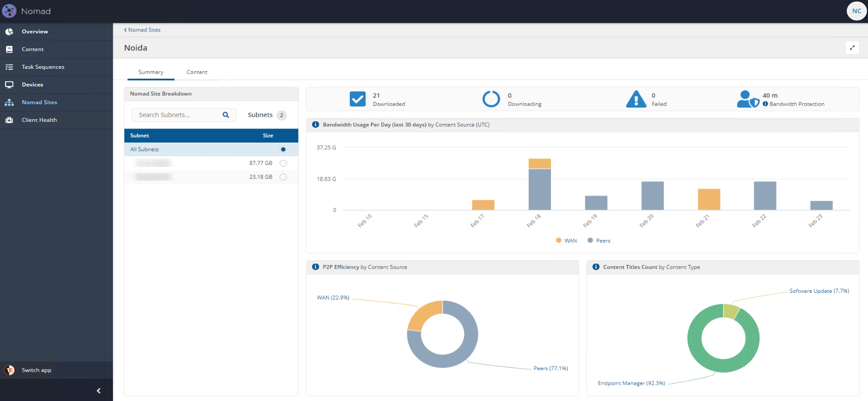Screen dimensions: 868x401
Task: Toggle the Peers legend item in chart
Action: (599, 241)
